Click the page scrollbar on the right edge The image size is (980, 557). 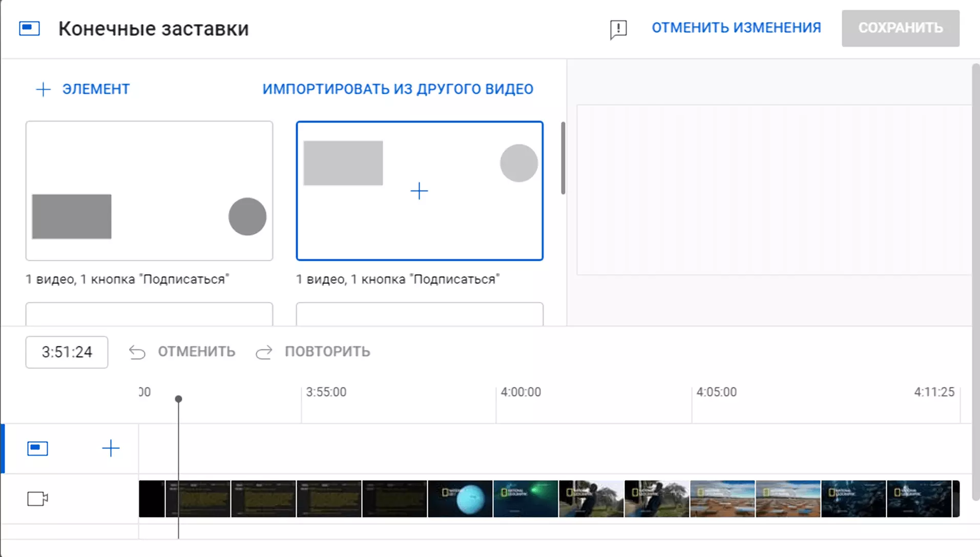[x=975, y=282]
